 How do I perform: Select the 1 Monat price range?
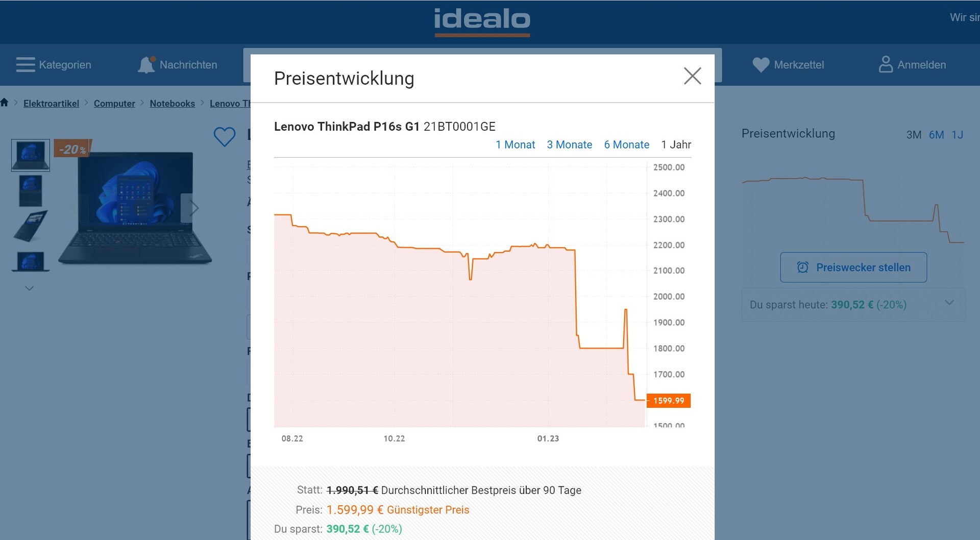(515, 145)
